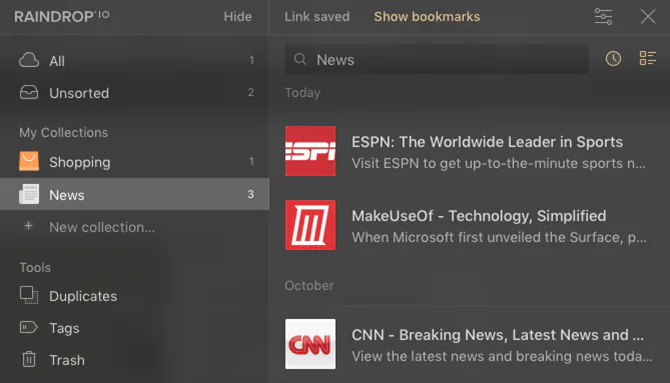Click the Raindrop.io logo
Viewport: 670px width, 383px height.
click(62, 17)
